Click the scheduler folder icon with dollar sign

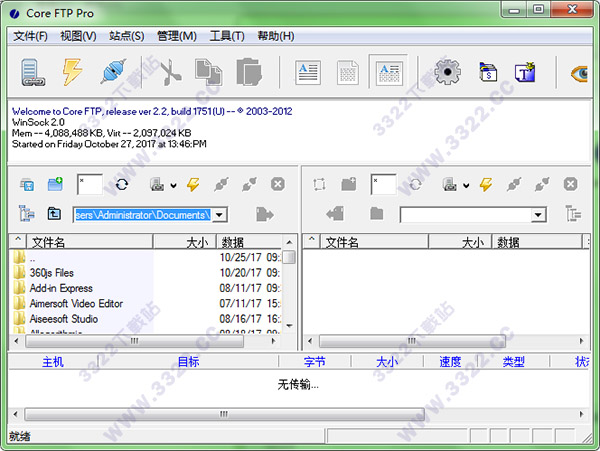(x=488, y=72)
